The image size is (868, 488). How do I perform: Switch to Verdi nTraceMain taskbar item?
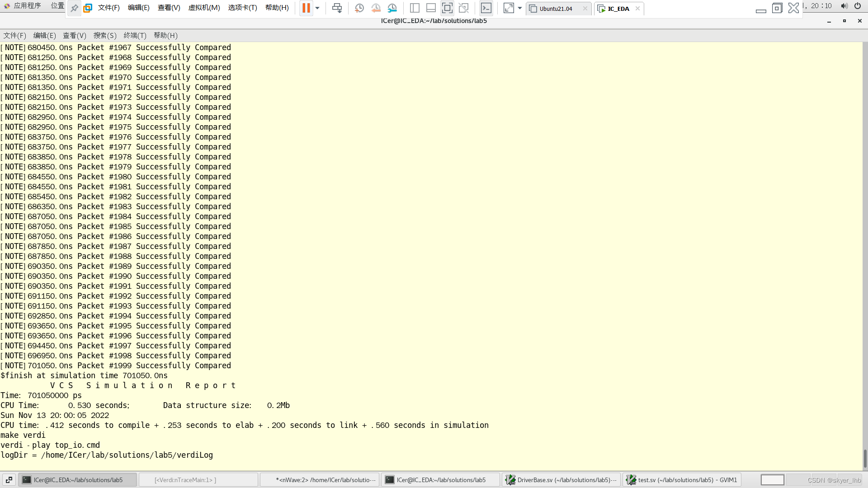coord(198,480)
